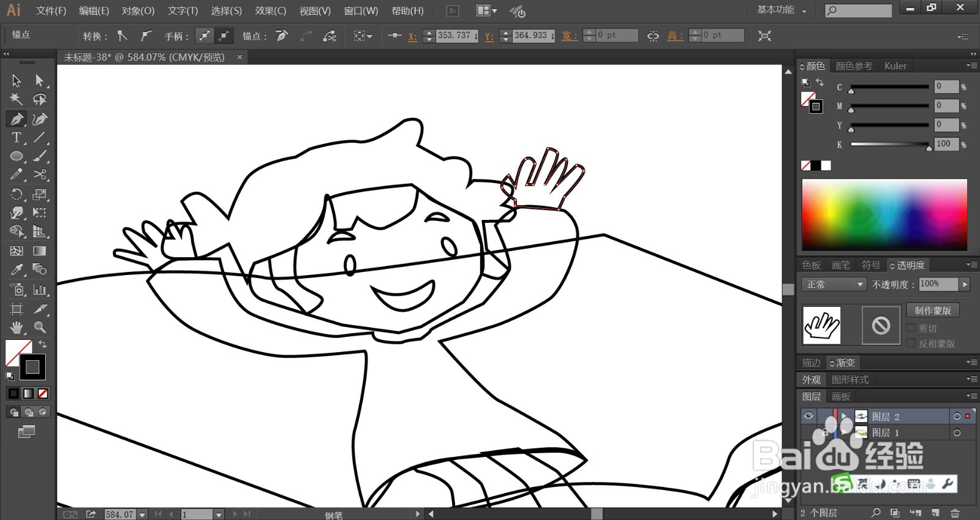Switch to 画板 tab
The height and width of the screenshot is (520, 980).
point(841,397)
